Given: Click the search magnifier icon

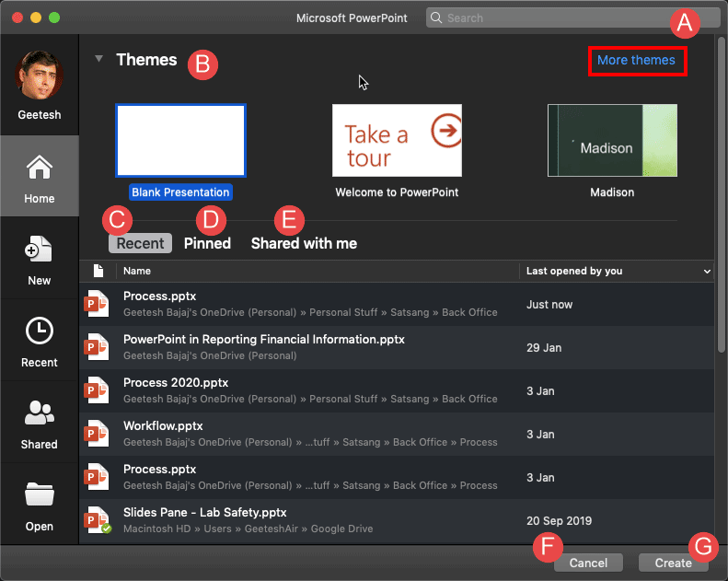Looking at the screenshot, I should point(436,17).
